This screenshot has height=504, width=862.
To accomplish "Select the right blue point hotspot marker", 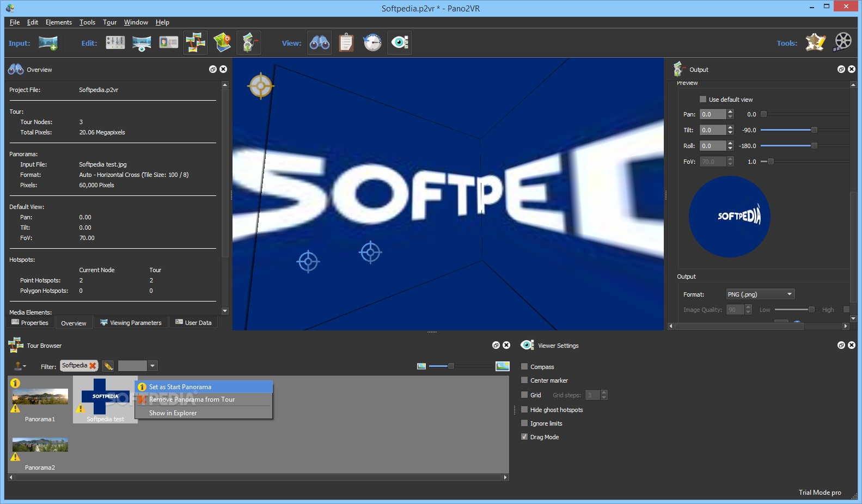I will (x=371, y=253).
